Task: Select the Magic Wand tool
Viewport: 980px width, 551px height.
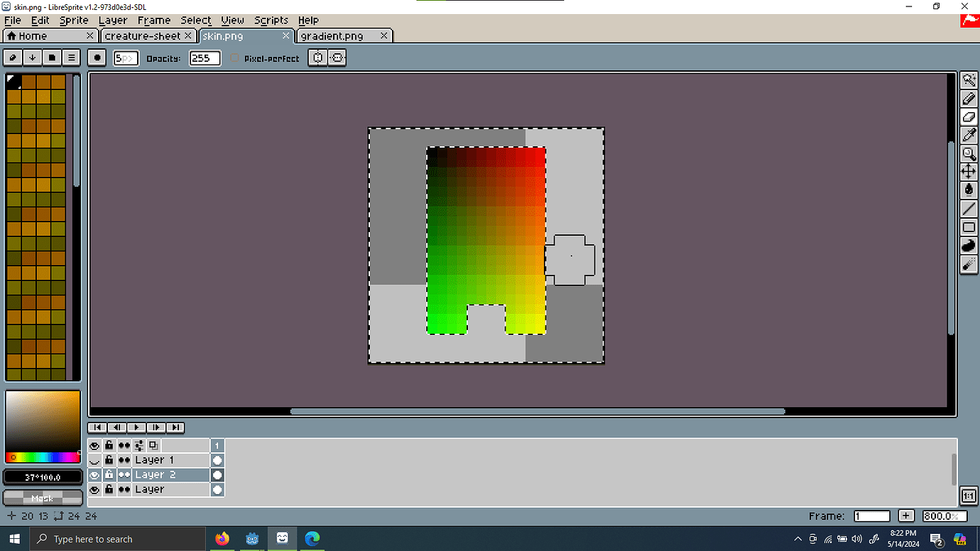Action: 969,80
